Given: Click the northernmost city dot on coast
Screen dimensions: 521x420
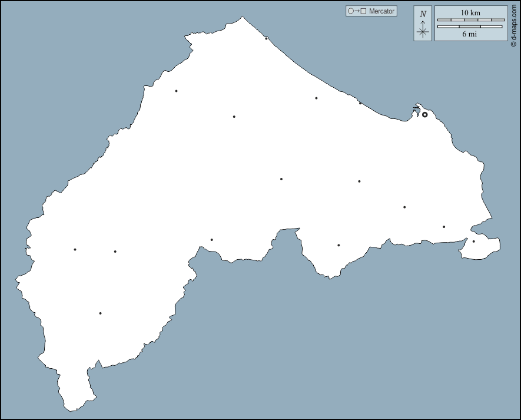Looking at the screenshot, I should (x=266, y=39).
